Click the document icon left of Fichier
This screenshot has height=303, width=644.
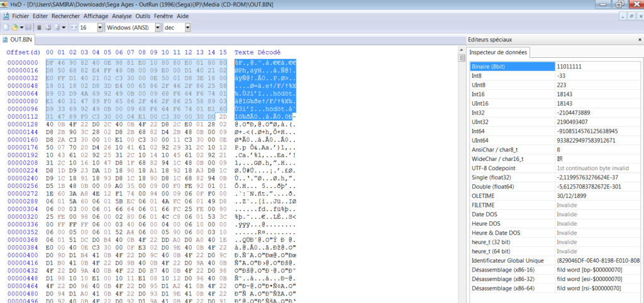click(x=6, y=16)
